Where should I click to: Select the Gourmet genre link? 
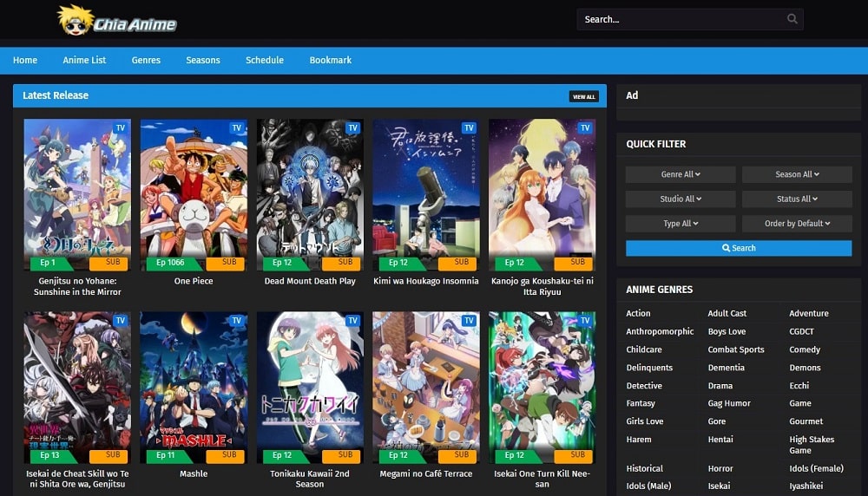[x=806, y=421]
